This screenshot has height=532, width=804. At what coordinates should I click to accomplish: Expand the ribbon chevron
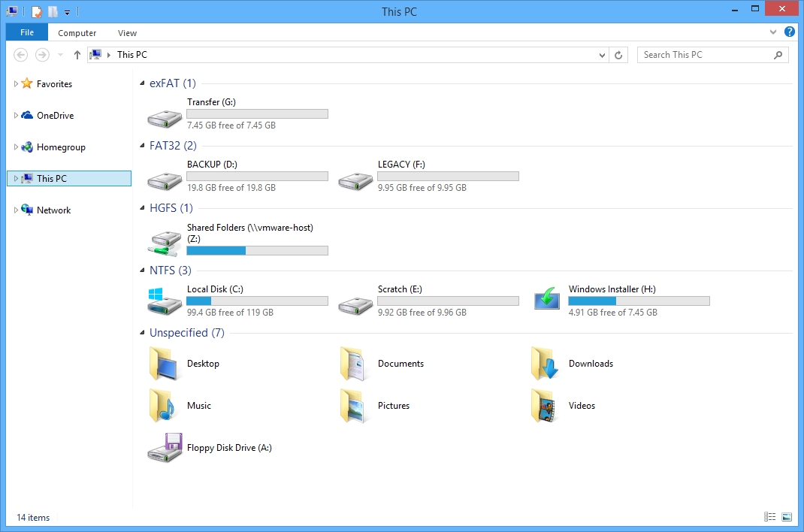pyautogui.click(x=773, y=32)
